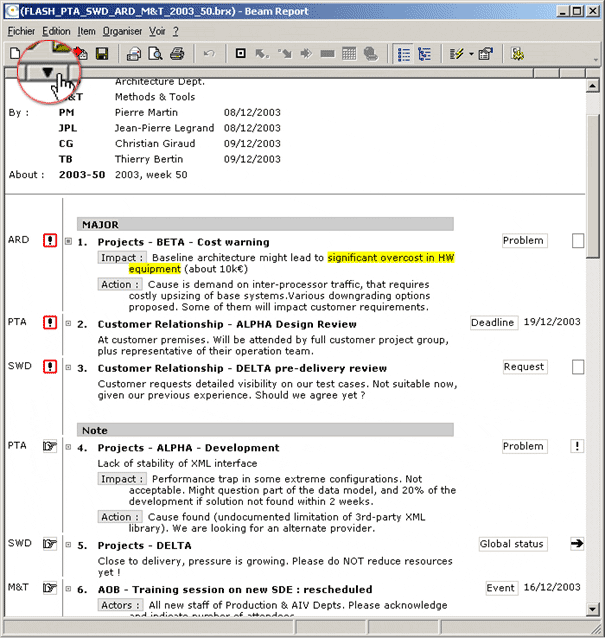
Task: Open the Fichier menu
Action: coord(21,31)
